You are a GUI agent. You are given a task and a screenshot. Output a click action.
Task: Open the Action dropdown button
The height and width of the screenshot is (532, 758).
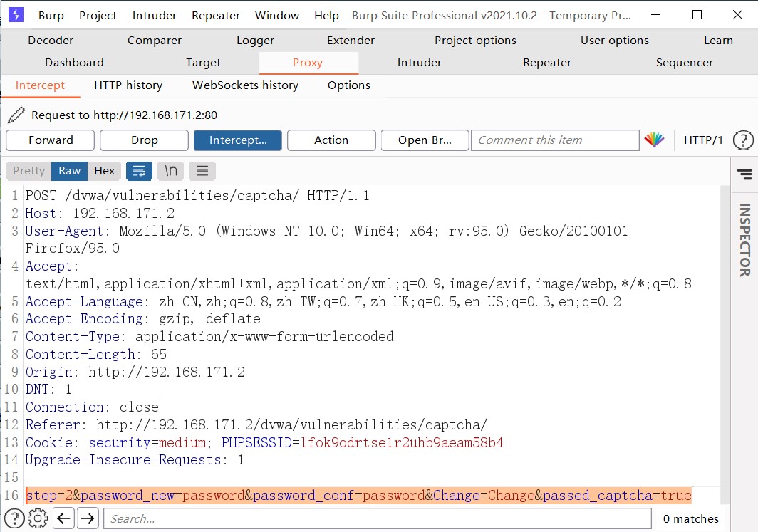pyautogui.click(x=331, y=140)
